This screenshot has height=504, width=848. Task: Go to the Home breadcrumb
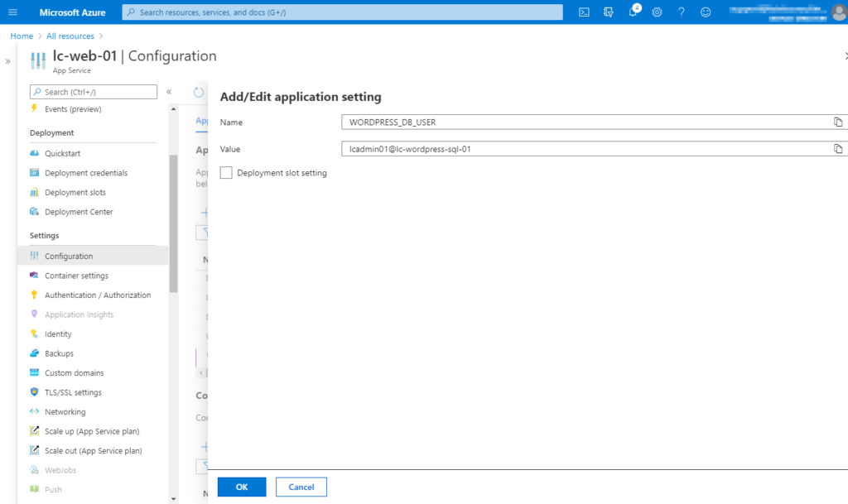pos(22,36)
